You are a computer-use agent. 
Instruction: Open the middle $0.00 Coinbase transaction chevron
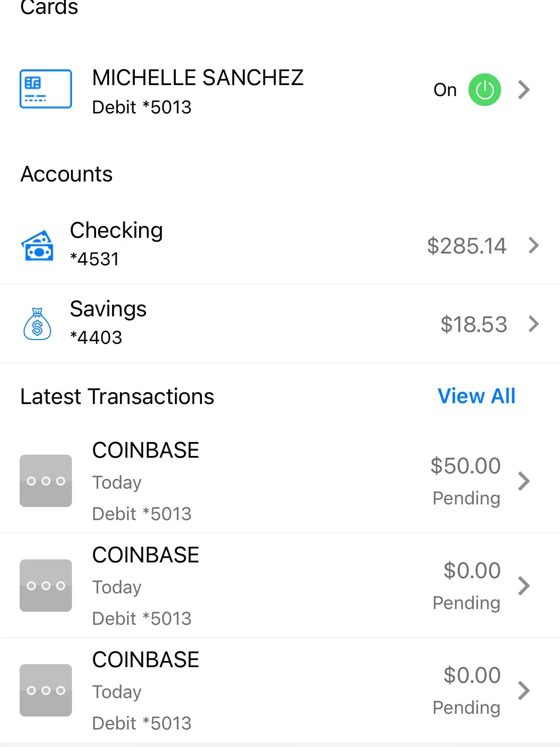[524, 586]
